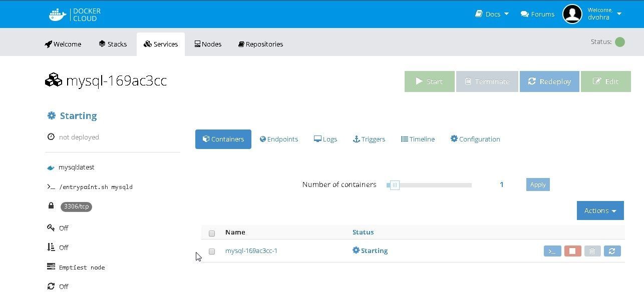Viewport: 644px width, 300px height.
Task: View the Timeline sub-tab
Action: [418, 139]
